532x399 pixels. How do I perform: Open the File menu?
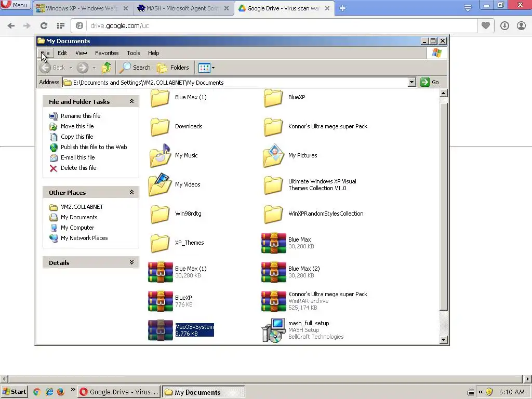(46, 53)
